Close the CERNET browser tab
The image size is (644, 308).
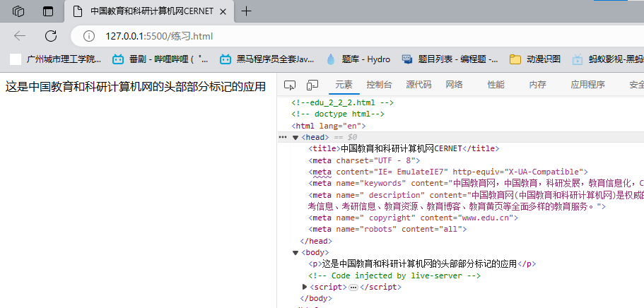(x=223, y=11)
